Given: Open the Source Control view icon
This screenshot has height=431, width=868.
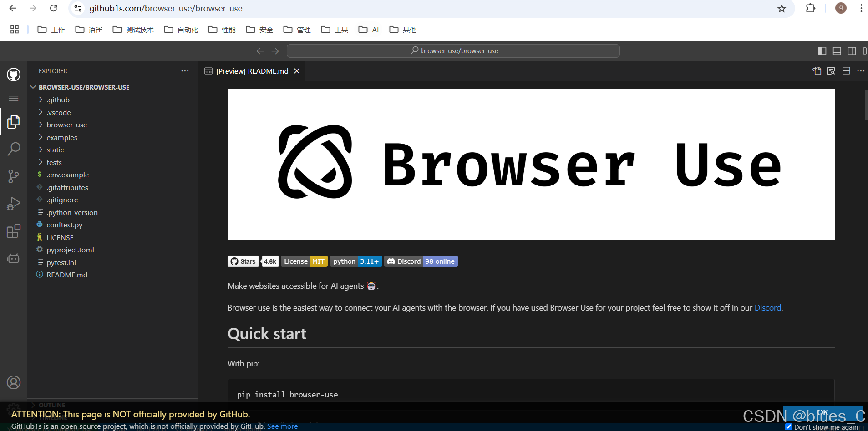Looking at the screenshot, I should point(14,176).
